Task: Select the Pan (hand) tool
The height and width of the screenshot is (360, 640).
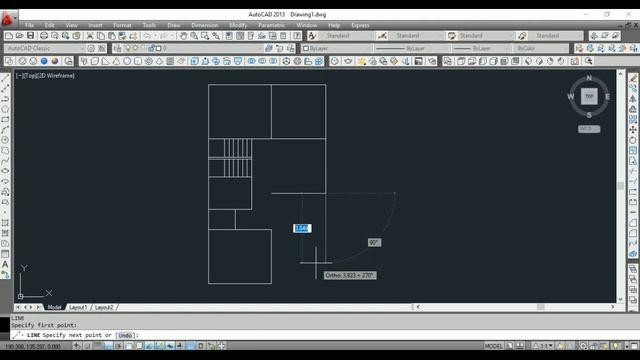Action: [x=183, y=36]
